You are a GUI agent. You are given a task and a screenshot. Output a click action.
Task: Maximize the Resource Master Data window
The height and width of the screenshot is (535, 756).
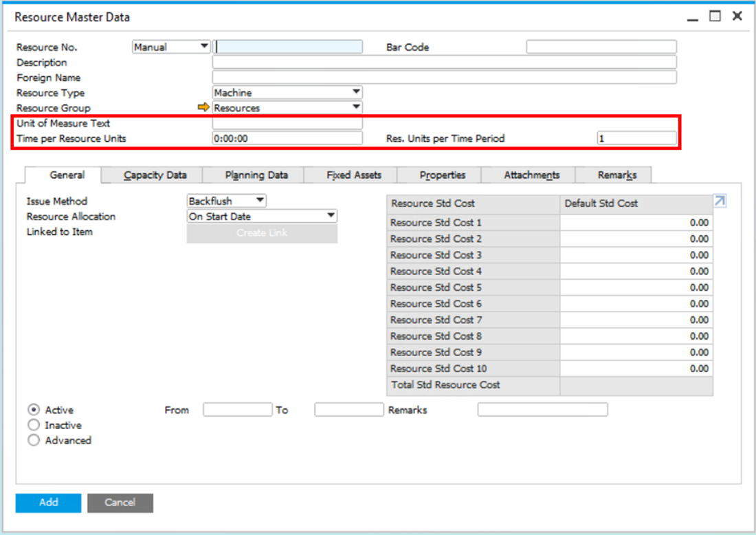[x=715, y=17]
